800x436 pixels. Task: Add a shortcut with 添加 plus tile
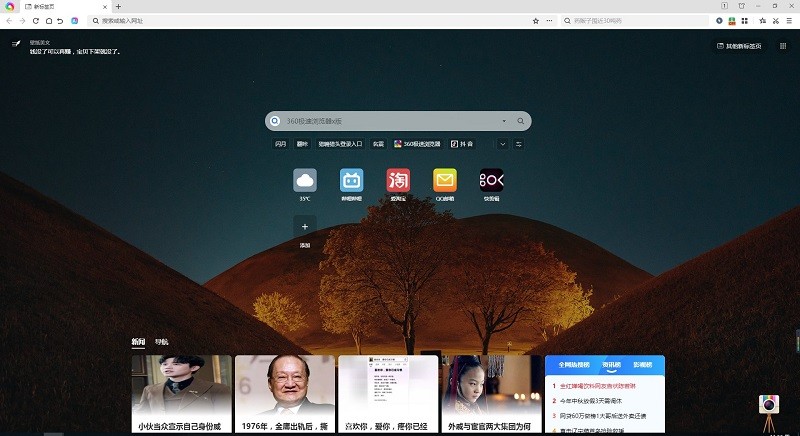click(x=305, y=227)
